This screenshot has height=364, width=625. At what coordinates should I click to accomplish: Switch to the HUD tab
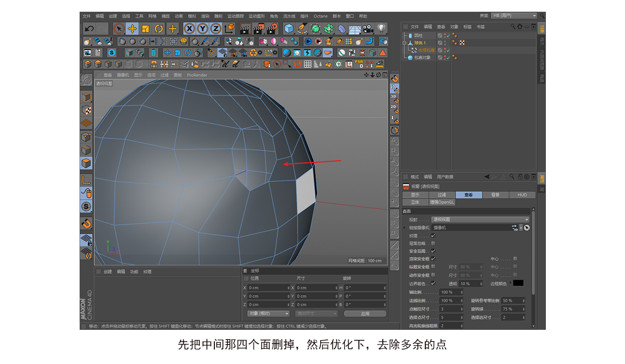522,195
